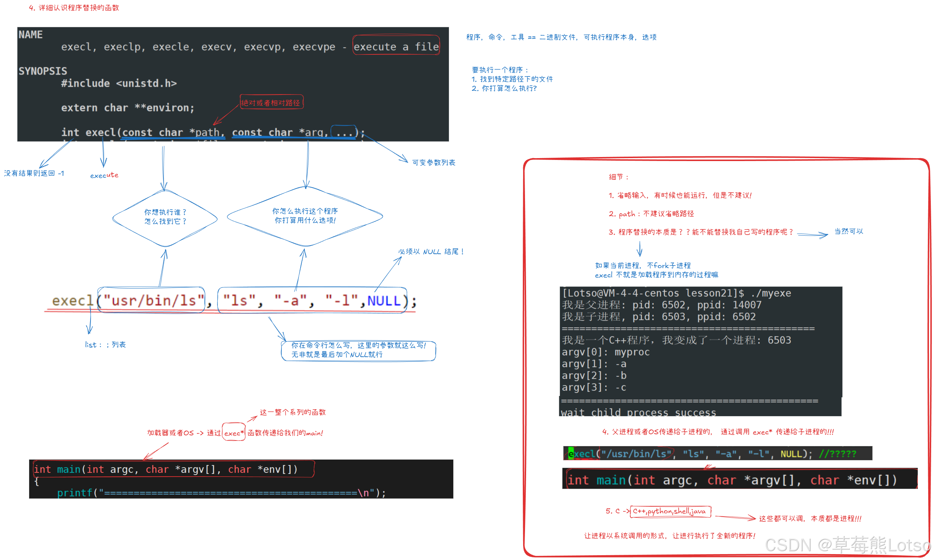
Task: Click the 'C++,python,shell,java' boxed label
Action: click(670, 512)
